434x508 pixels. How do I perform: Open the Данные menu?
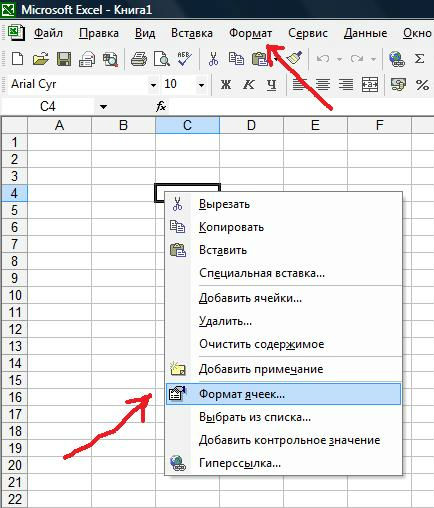(365, 33)
